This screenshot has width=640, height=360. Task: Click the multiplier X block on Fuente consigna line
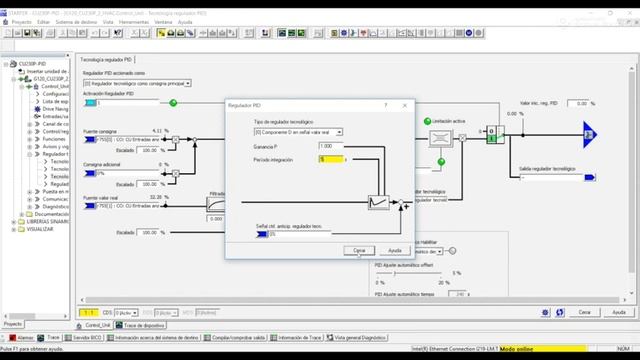click(176, 140)
